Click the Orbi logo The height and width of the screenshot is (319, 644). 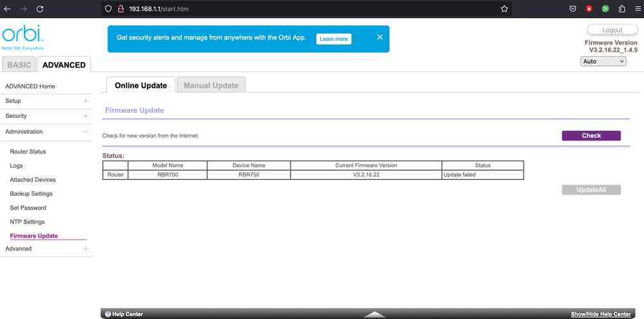coord(23,37)
